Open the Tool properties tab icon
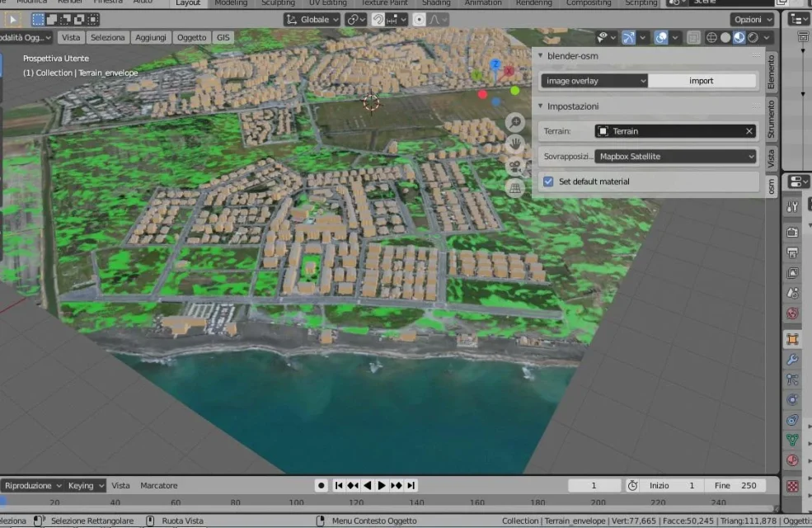The width and height of the screenshot is (812, 528). [792, 207]
